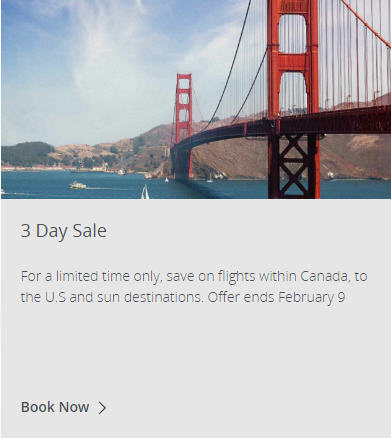Image resolution: width=391 pixels, height=438 pixels.
Task: Click the tree-covered headland at left
Action: coord(28,154)
